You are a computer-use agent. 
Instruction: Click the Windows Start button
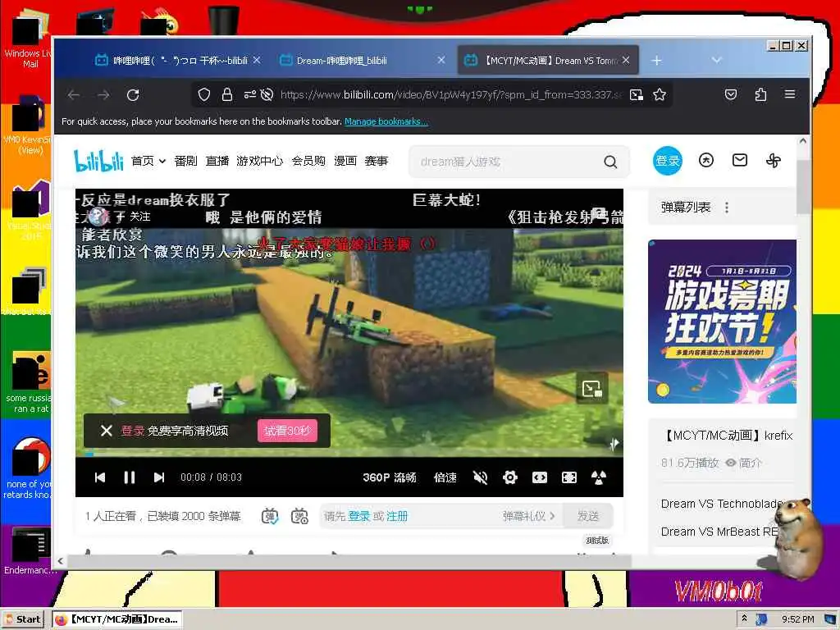[x=24, y=619]
